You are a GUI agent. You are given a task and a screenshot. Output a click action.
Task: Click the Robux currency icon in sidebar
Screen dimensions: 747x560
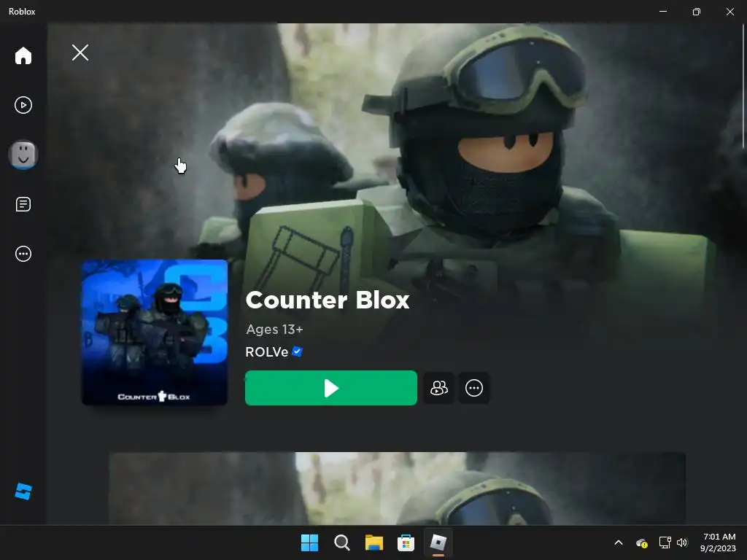(23, 491)
